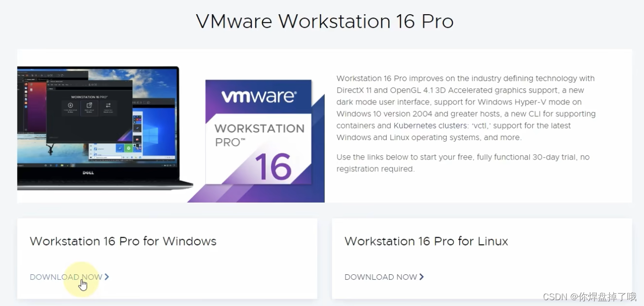Click the chevron arrow beside the Linux DOWNLOAD NOW

click(x=422, y=277)
